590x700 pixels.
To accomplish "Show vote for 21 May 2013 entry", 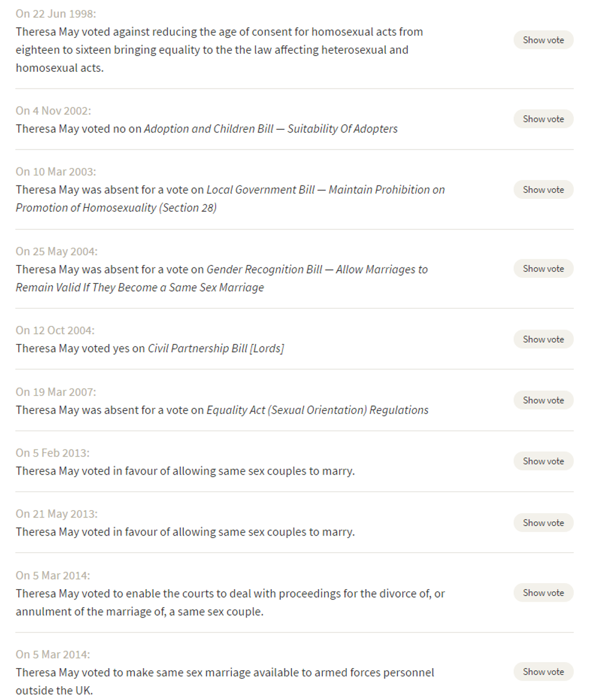I will coord(543,523).
